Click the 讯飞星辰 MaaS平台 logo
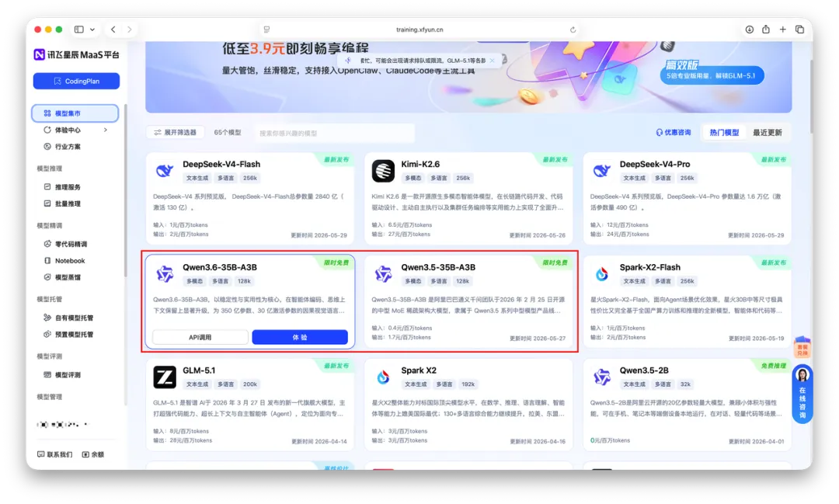 (76, 54)
